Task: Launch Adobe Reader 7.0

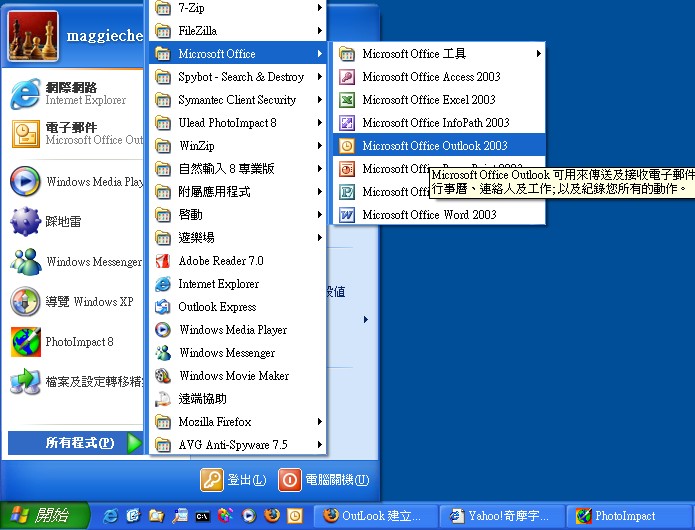Action: (238, 261)
